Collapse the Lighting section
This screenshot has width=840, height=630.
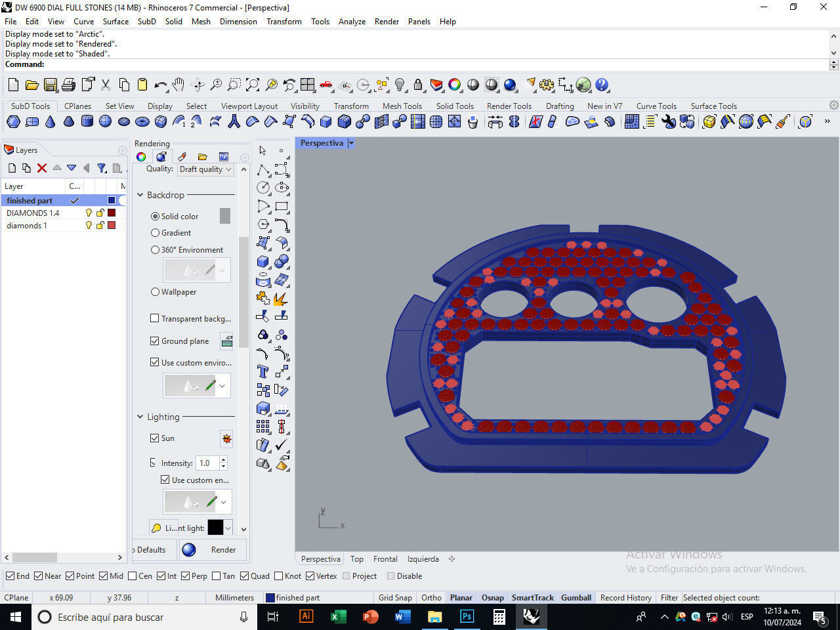point(140,417)
